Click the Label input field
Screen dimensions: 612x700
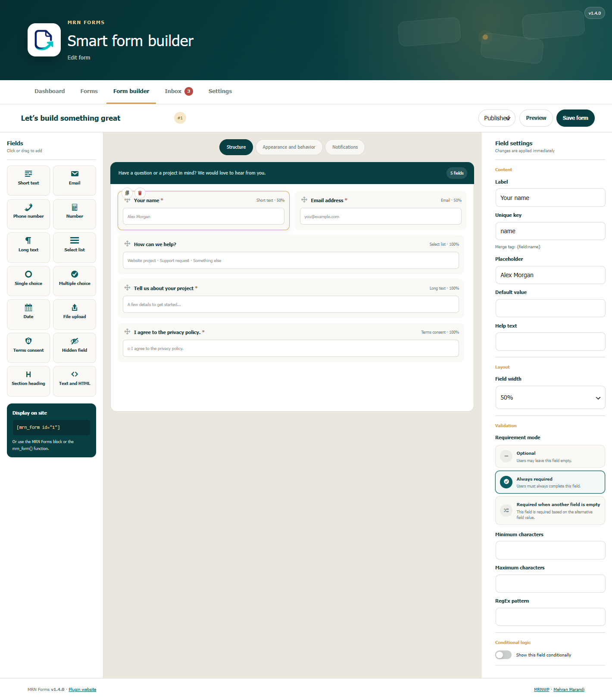click(550, 198)
